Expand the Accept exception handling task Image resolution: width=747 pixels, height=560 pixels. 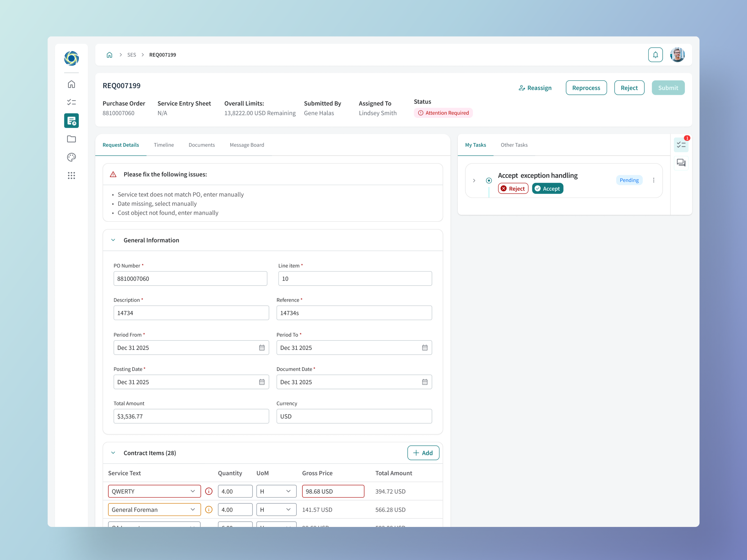coord(474,181)
